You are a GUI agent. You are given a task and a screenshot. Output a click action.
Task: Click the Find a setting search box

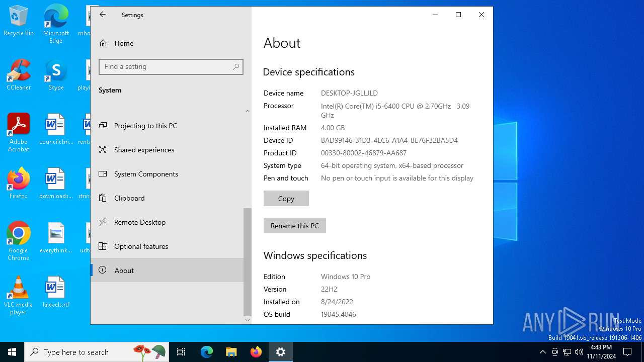pos(171,66)
